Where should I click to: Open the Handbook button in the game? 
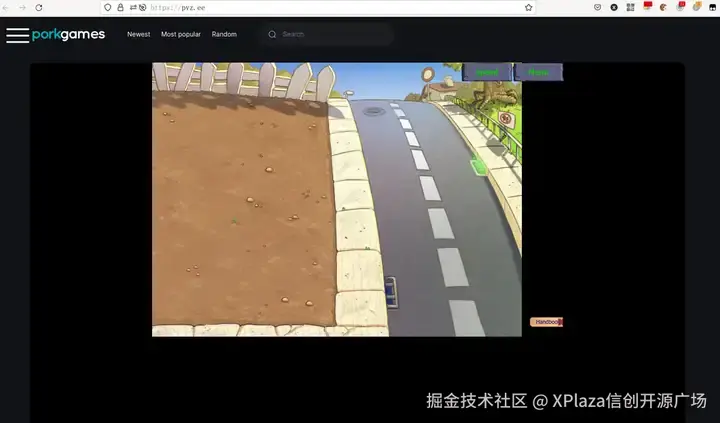(546, 322)
